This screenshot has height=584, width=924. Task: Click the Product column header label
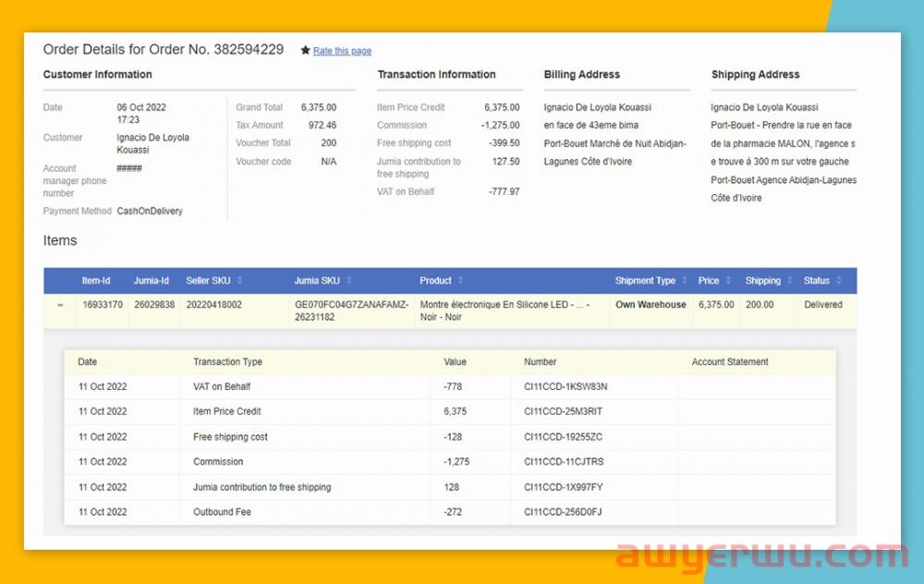pyautogui.click(x=435, y=281)
